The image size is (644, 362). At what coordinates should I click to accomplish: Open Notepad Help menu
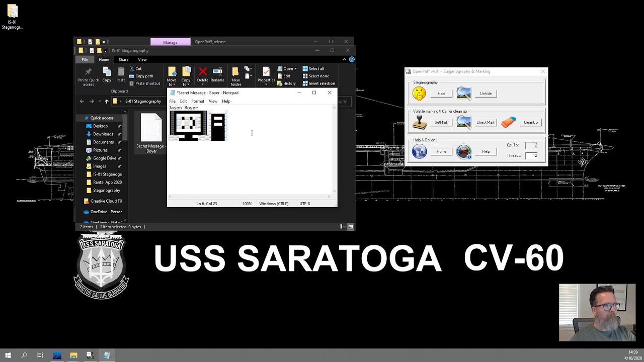[226, 101]
